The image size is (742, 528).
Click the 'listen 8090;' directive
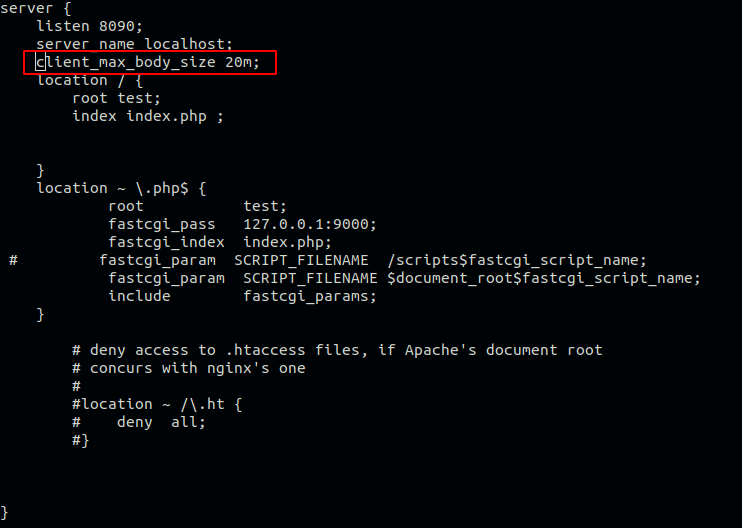pyautogui.click(x=90, y=26)
